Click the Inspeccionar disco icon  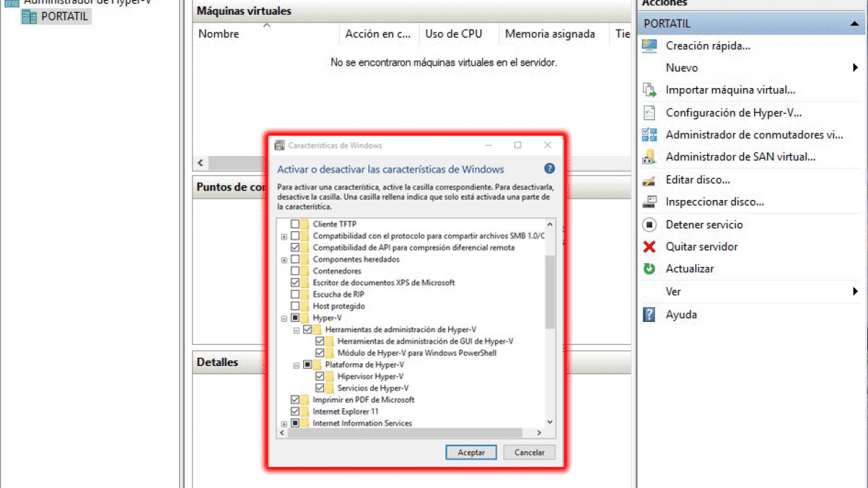click(650, 202)
